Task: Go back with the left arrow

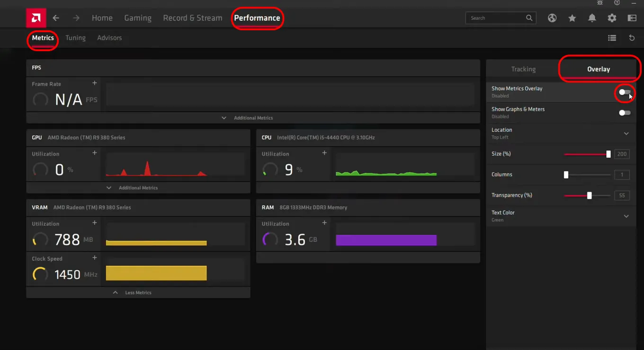Action: [x=56, y=18]
